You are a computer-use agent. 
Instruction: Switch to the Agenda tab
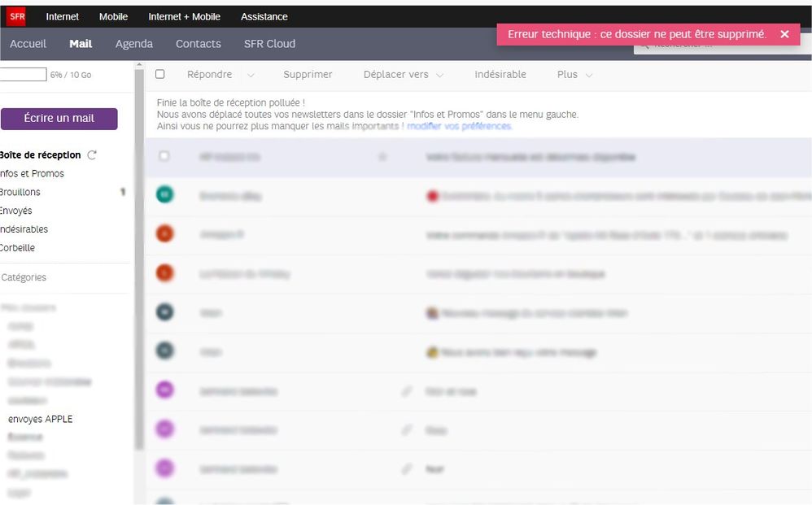pos(134,44)
